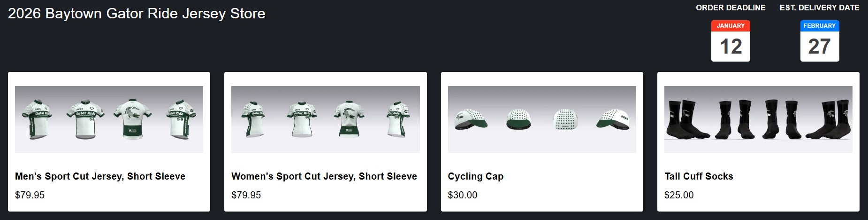The image size is (868, 220).
Task: Open the Men's Sport Cut Jersey product image
Action: (109, 119)
